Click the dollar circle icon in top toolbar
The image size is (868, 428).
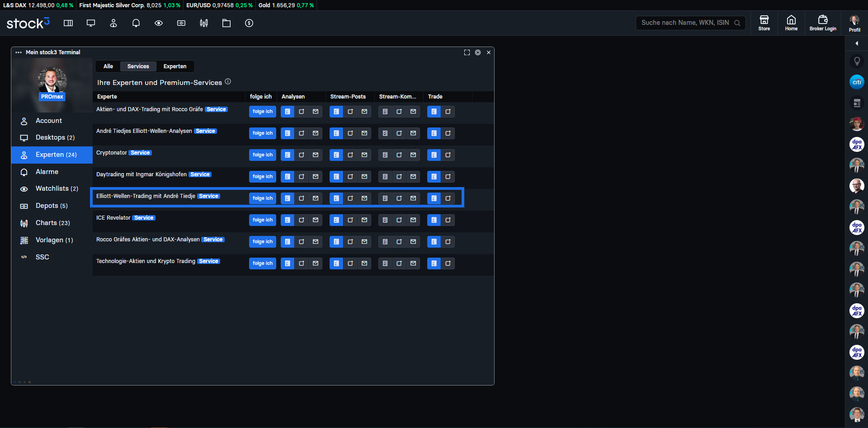click(x=249, y=23)
